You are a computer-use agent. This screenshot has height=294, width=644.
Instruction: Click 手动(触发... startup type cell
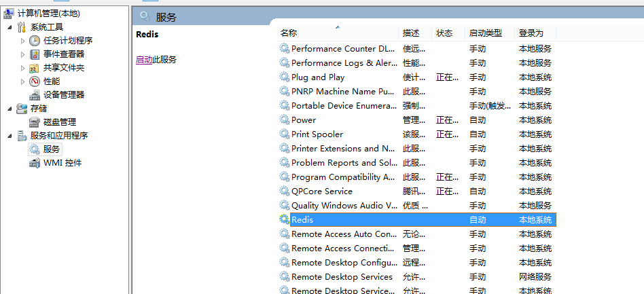(490, 105)
